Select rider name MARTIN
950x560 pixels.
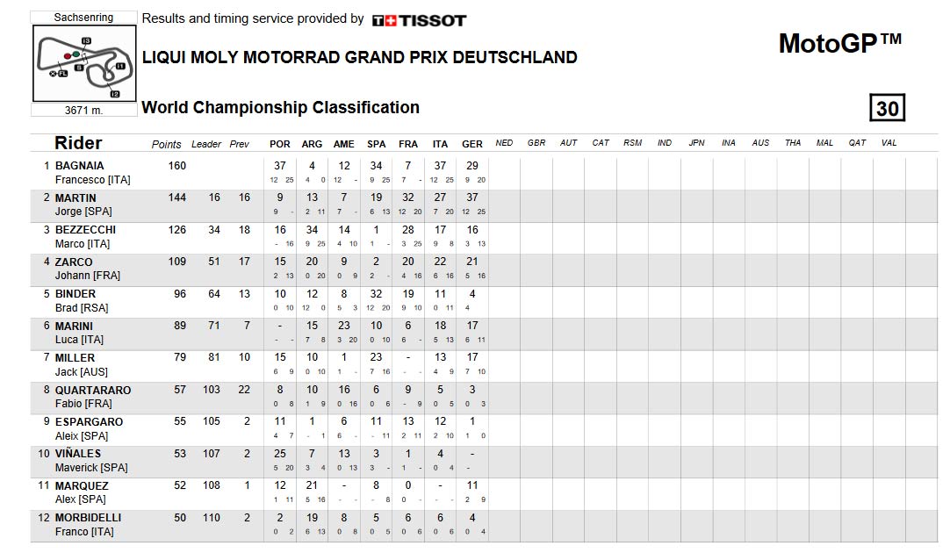click(76, 198)
